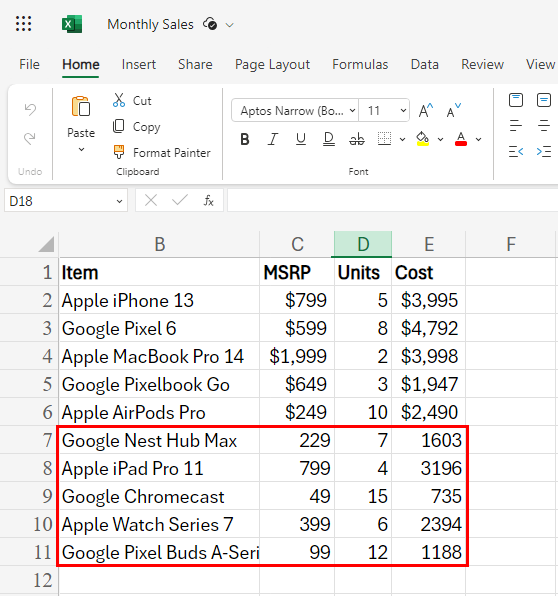Select cell containing Google Chromecast
Viewport: 558px width, 596px height.
[x=159, y=496]
